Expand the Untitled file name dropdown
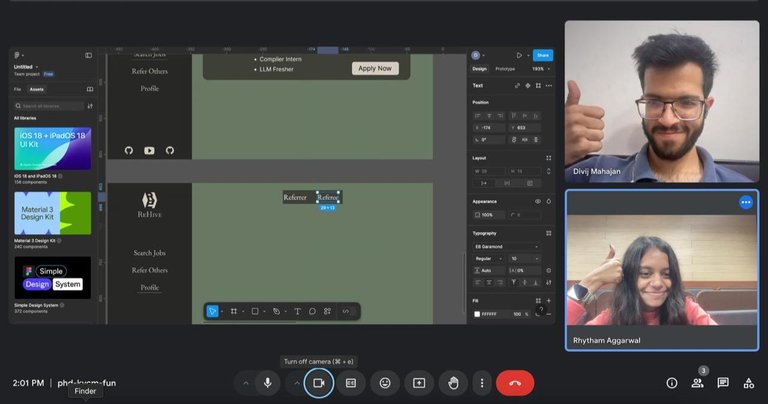This screenshot has height=404, width=768. point(37,67)
